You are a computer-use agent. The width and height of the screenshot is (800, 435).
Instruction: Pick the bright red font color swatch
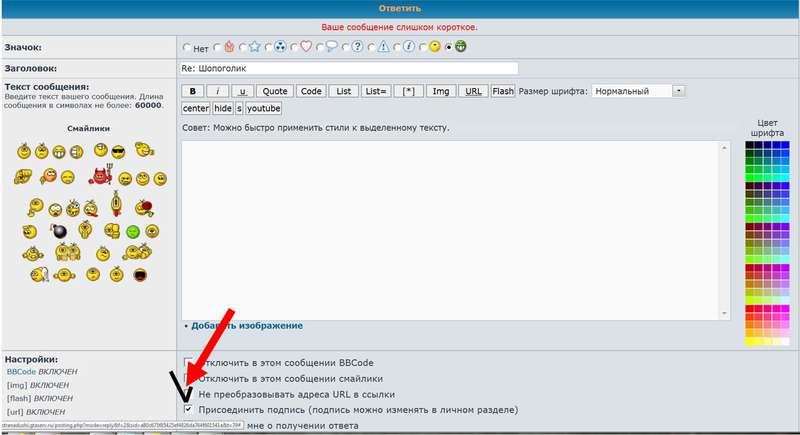(750, 307)
